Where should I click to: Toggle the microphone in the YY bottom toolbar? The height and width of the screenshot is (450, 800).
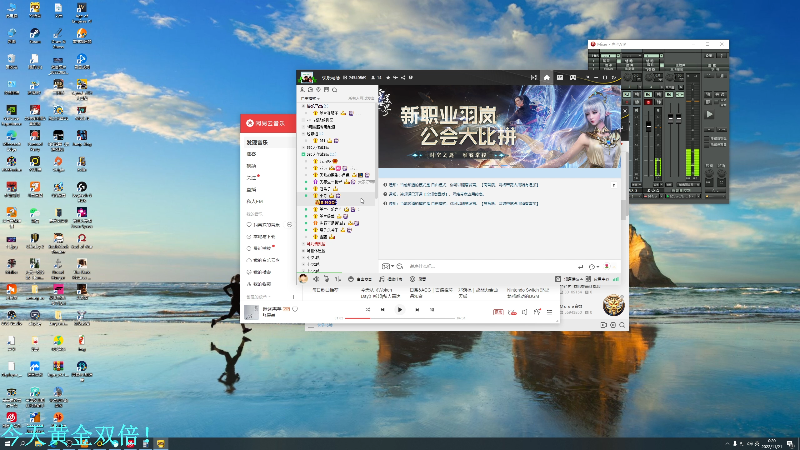coord(327,279)
